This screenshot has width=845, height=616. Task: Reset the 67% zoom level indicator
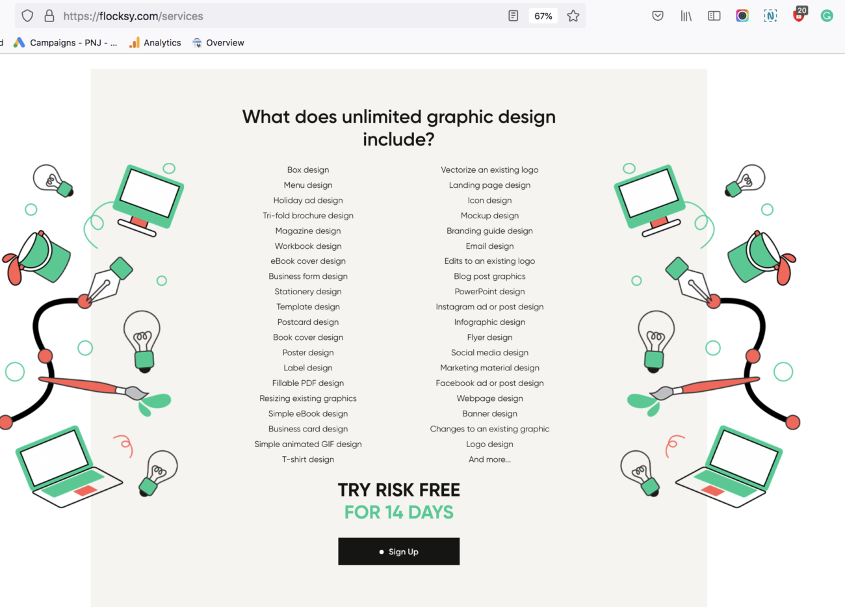[x=543, y=16]
